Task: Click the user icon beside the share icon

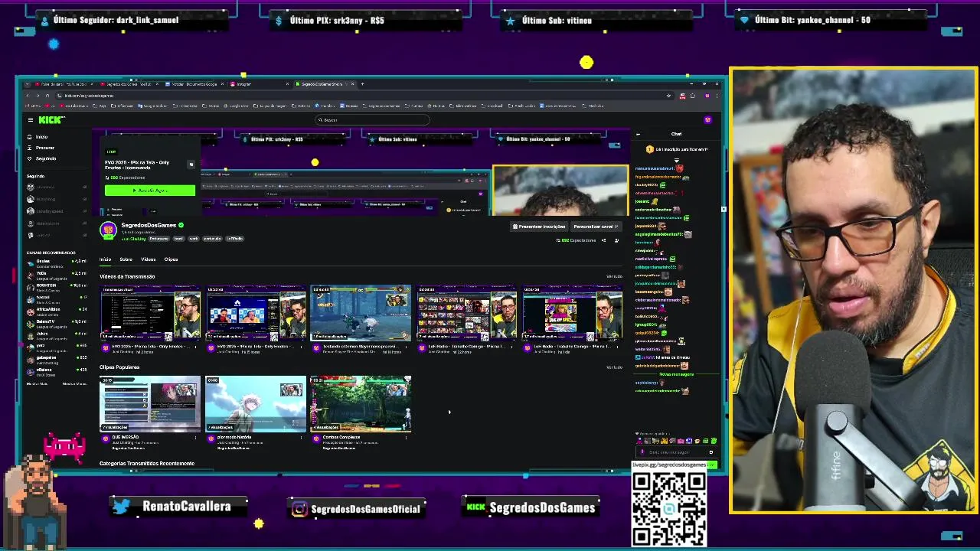Action: tap(616, 240)
